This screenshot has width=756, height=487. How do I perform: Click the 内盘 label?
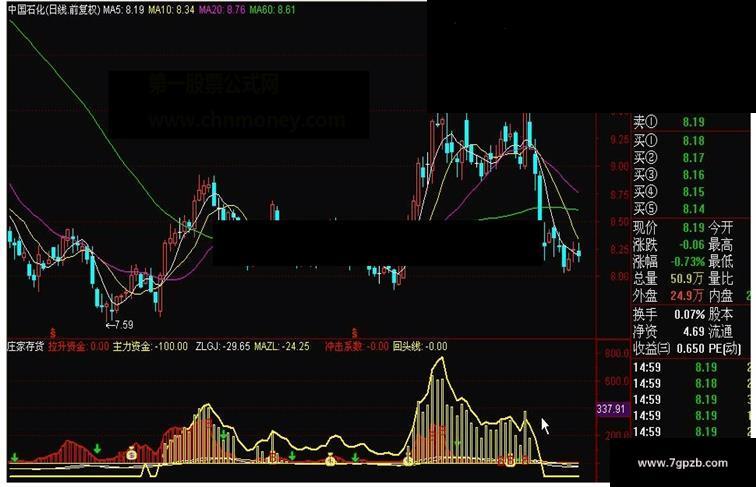point(721,295)
